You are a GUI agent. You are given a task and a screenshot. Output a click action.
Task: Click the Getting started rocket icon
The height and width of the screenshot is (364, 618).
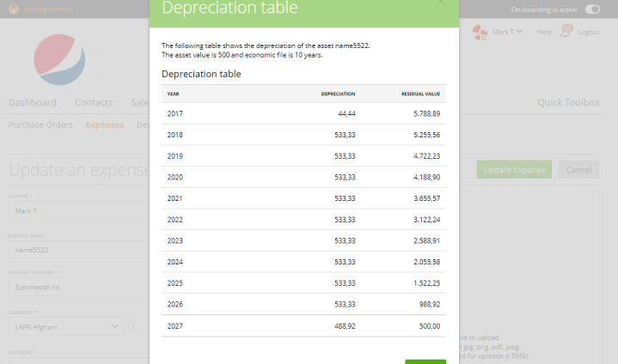click(14, 9)
